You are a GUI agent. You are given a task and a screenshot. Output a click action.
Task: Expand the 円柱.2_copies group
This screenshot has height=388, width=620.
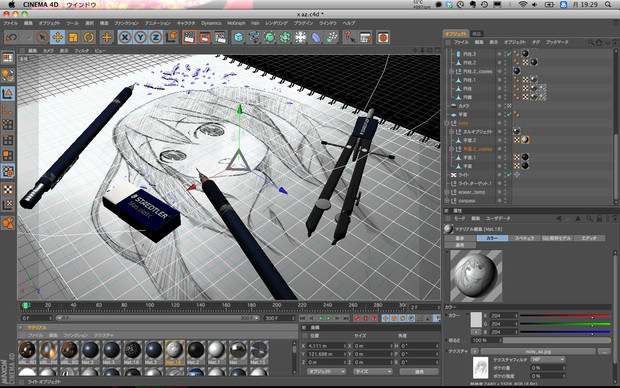451,72
